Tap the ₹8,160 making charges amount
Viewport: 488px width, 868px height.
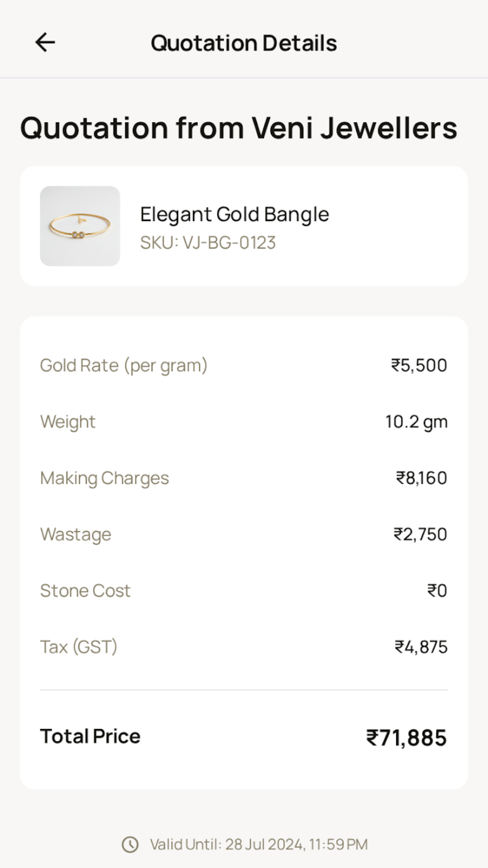point(421,478)
